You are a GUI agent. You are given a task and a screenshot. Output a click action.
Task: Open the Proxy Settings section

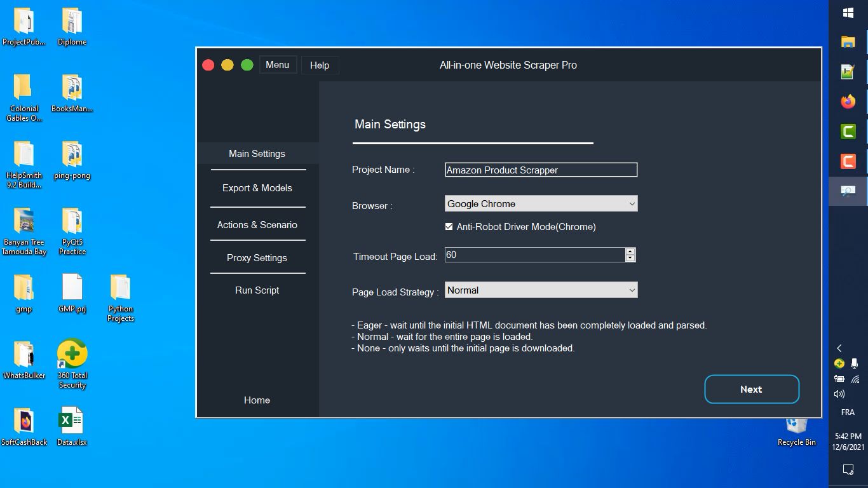(x=257, y=258)
